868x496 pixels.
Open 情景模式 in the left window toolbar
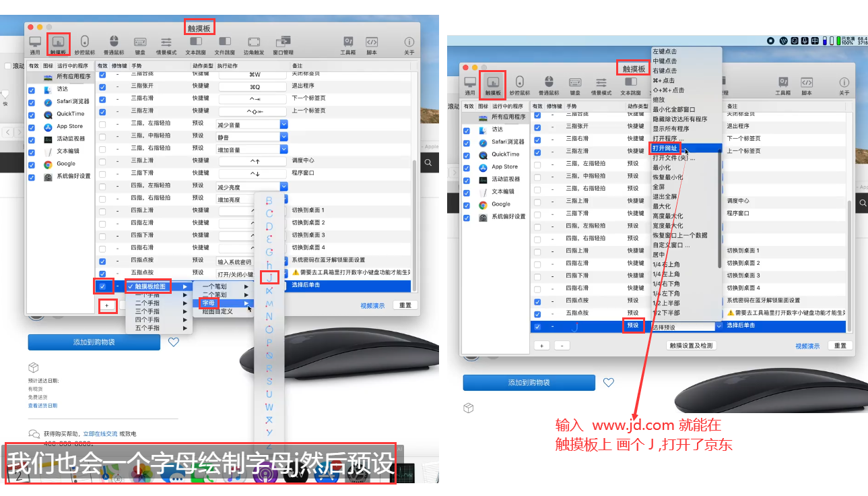click(x=166, y=45)
